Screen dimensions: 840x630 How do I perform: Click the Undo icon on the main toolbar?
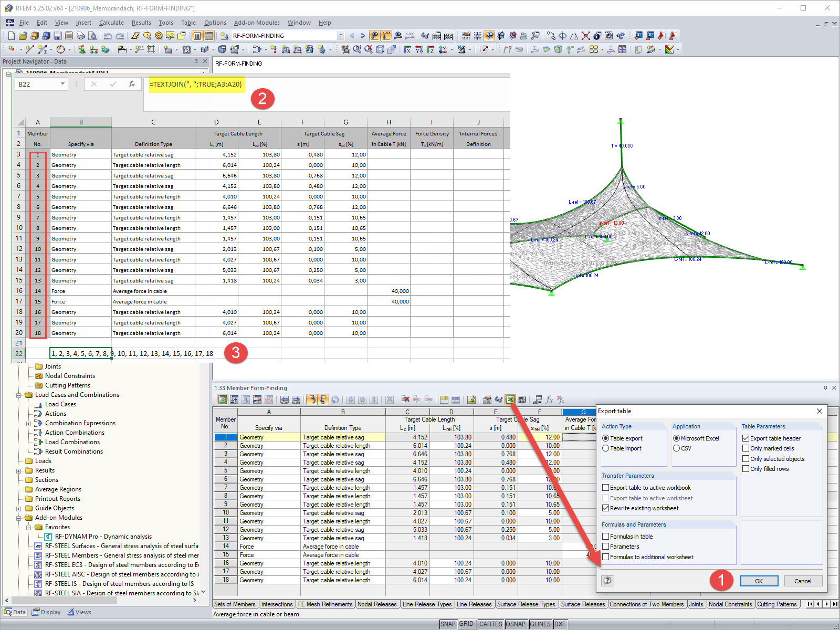point(108,36)
